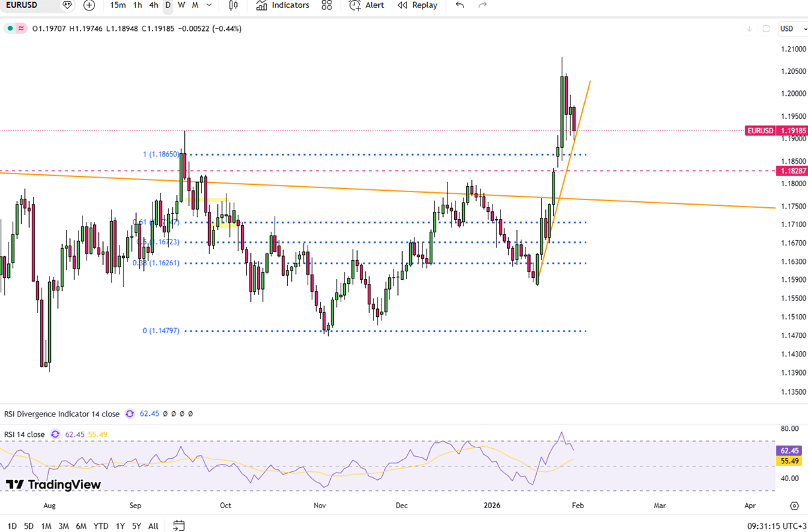
Task: Click the RSI Divergence Indicator icon
Action: (130, 414)
